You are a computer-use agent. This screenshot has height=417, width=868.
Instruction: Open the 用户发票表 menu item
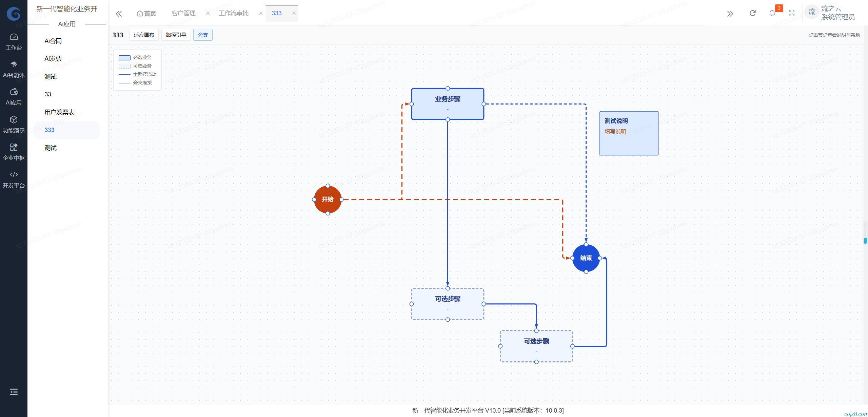click(x=67, y=112)
